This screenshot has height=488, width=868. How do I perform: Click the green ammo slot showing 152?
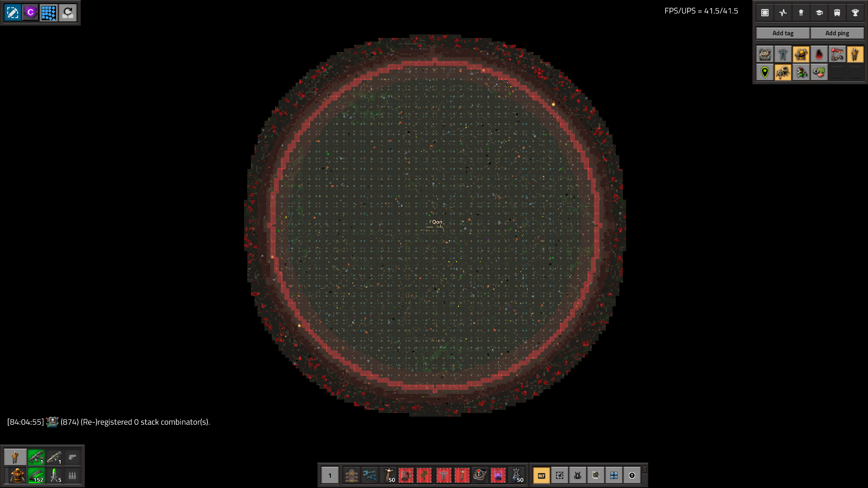[36, 475]
